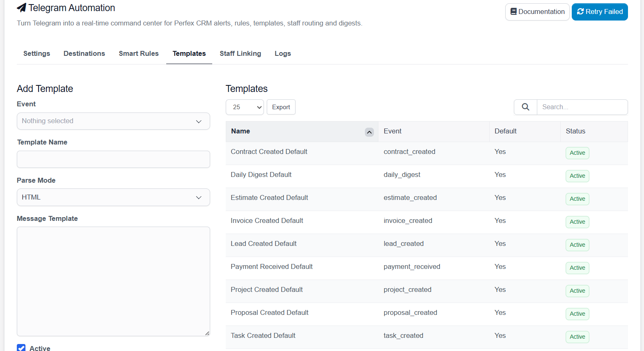
Task: Select the Contract Created Default row name
Action: pos(269,152)
